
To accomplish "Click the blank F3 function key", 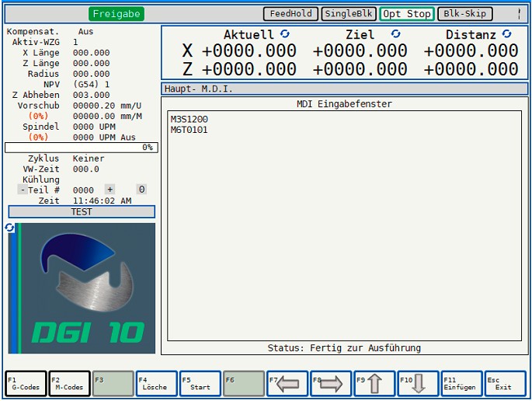I will coord(113,384).
